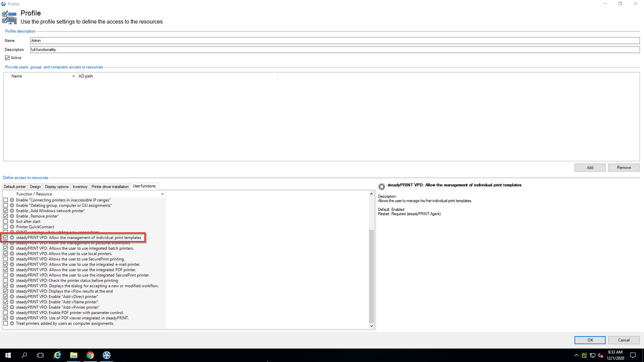644x362 pixels.
Task: Select the User functions tab
Action: [x=144, y=186]
